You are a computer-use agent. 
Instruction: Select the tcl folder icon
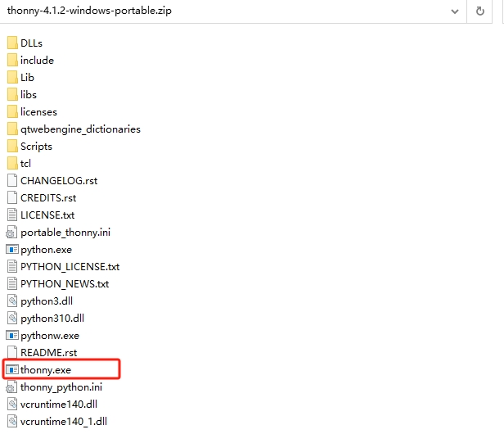[x=12, y=164]
